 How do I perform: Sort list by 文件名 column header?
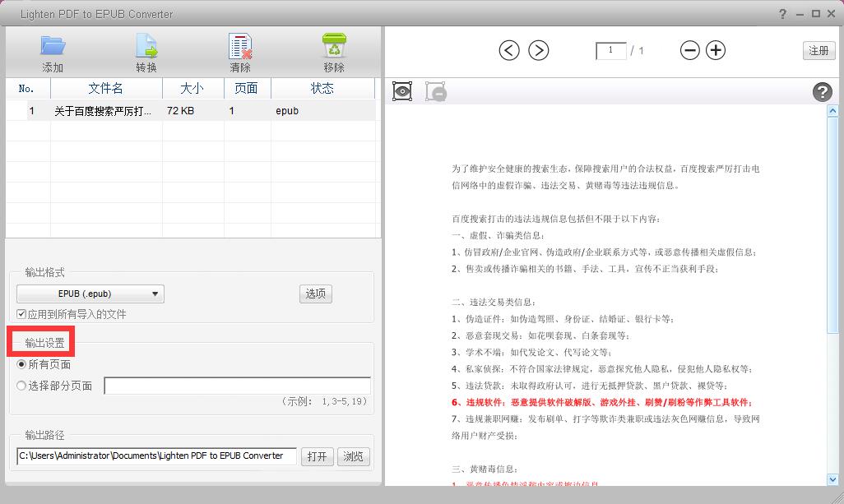click(x=106, y=88)
